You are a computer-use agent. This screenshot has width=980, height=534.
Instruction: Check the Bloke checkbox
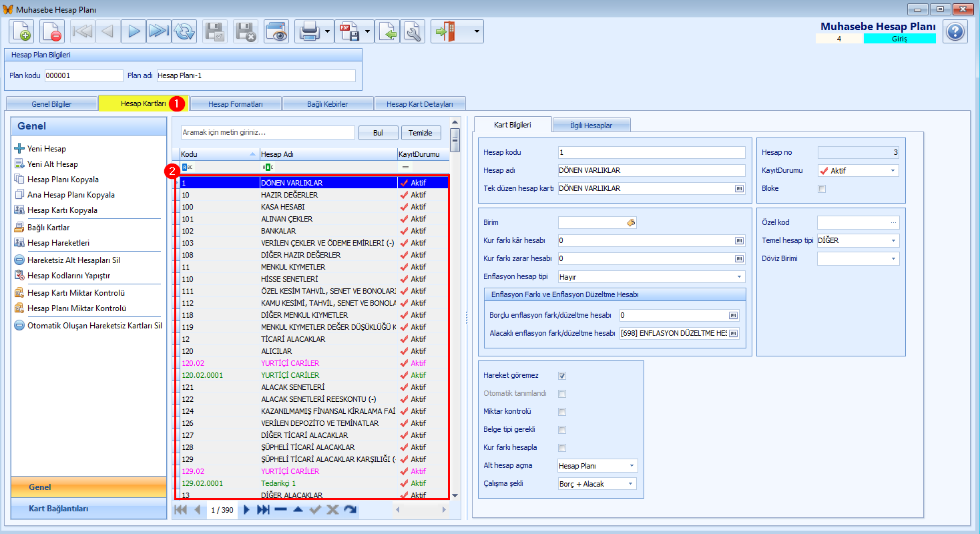[822, 189]
